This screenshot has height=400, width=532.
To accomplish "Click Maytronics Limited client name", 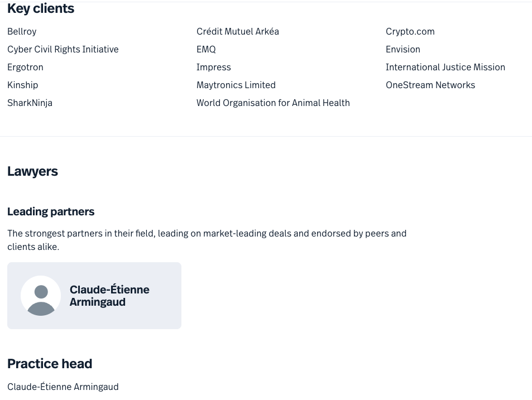I will (236, 85).
